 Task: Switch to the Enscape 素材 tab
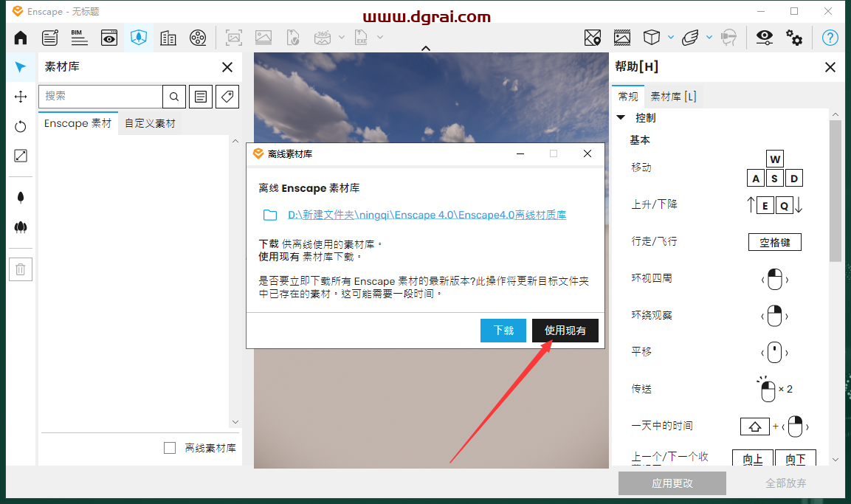78,123
